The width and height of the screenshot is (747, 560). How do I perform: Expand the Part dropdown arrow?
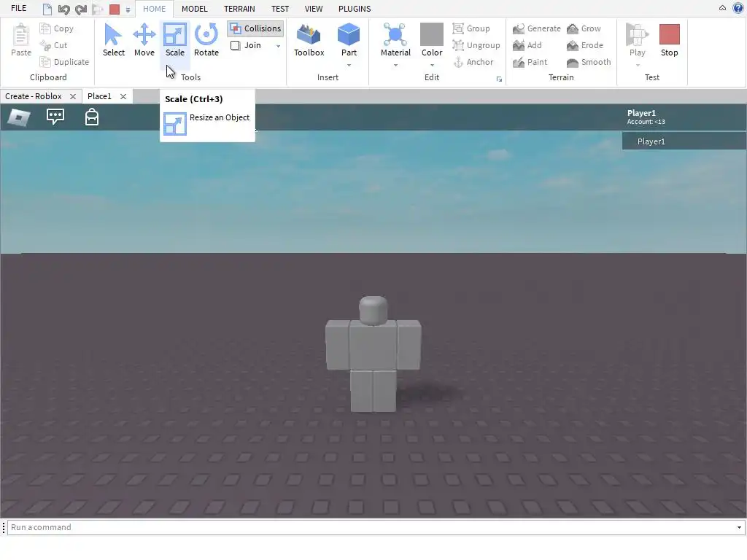click(x=349, y=65)
